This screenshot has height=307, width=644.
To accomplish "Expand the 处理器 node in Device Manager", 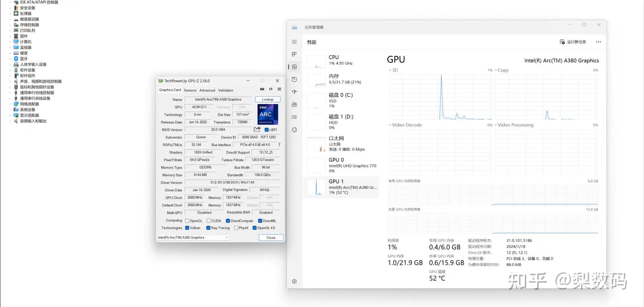I will (10, 14).
